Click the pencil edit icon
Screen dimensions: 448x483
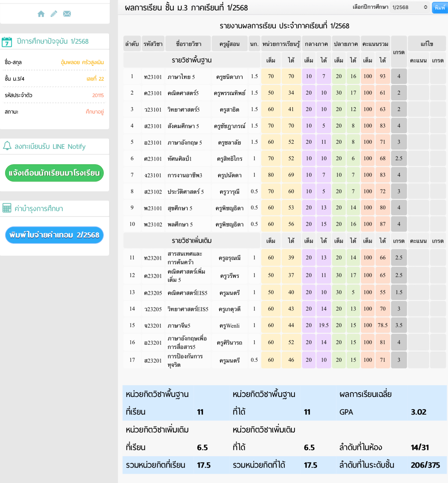tap(54, 14)
